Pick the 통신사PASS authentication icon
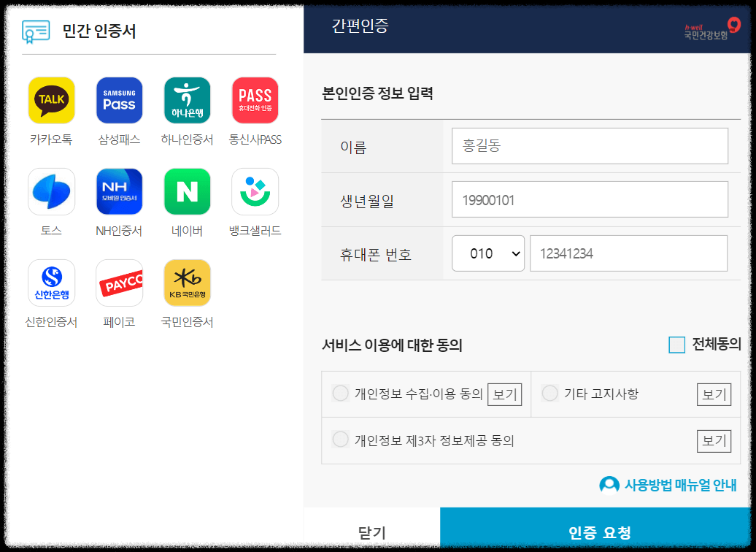Viewport: 756px width, 552px height. coord(254,100)
